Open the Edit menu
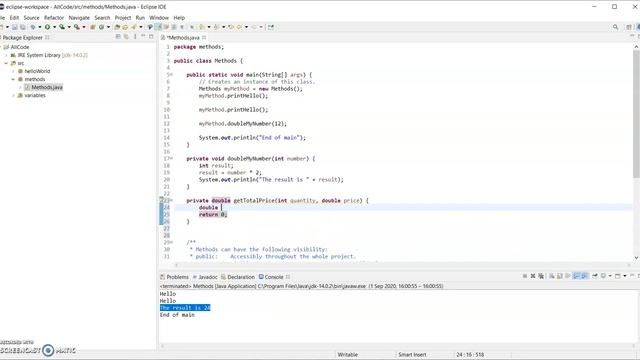Image resolution: width=640 pixels, height=360 pixels. 14,18
